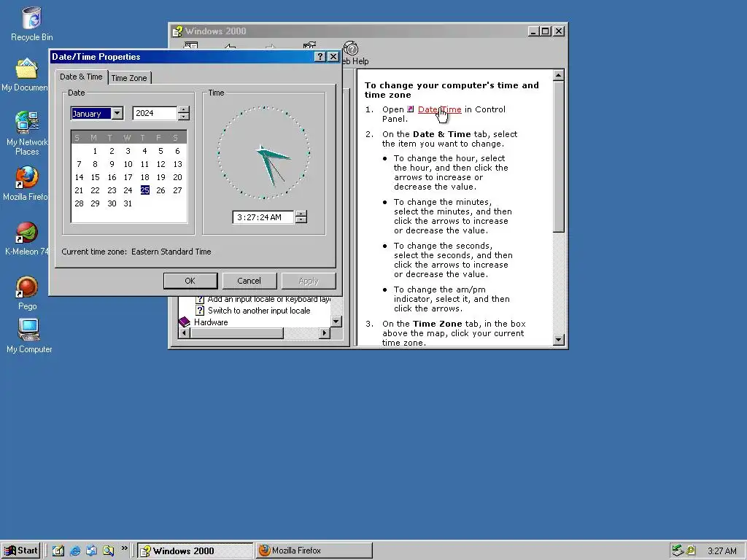
Task: Click left arrow of help contents horizontal scrollbar
Action: coord(184,333)
